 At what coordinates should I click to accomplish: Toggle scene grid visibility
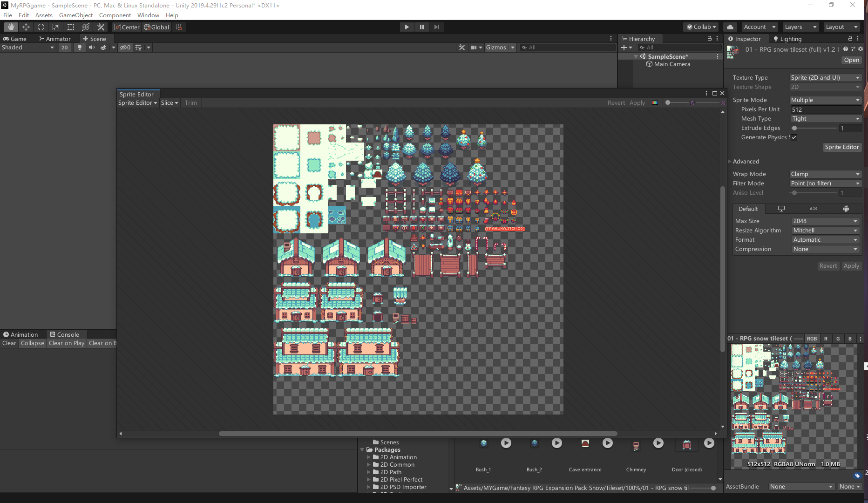(138, 48)
